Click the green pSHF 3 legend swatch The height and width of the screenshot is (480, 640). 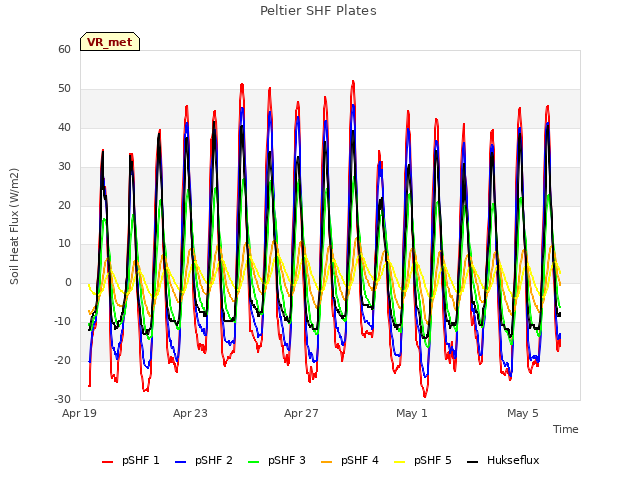pyautogui.click(x=253, y=462)
